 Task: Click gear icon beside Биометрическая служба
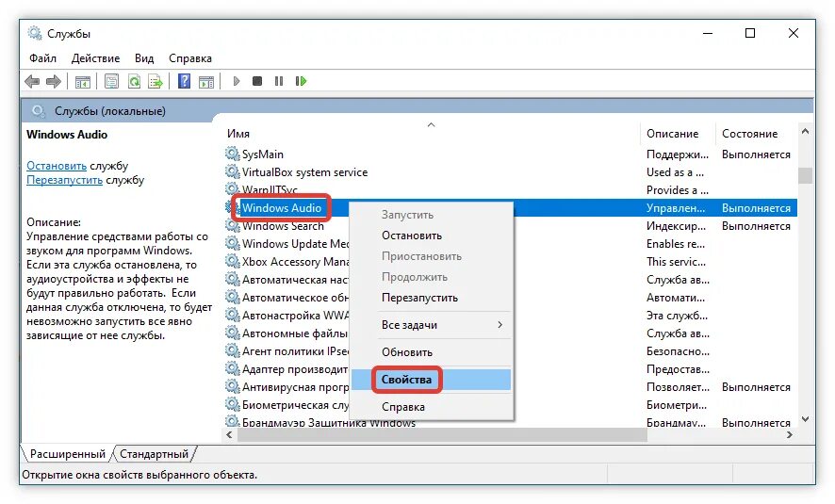(x=232, y=404)
